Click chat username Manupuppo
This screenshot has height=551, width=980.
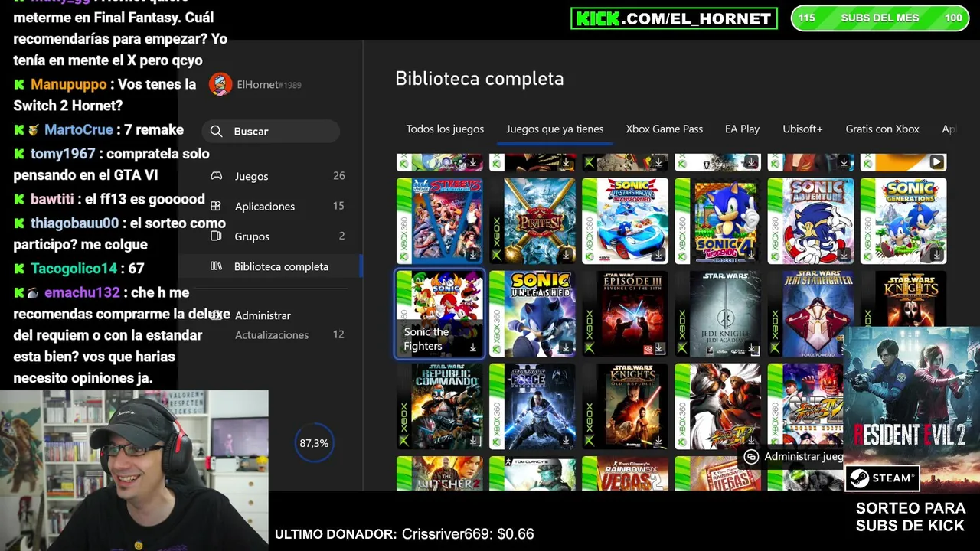[x=69, y=84]
